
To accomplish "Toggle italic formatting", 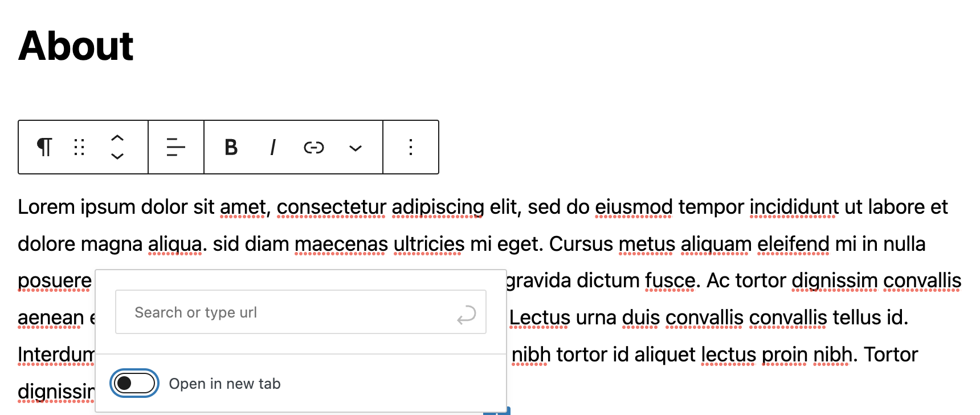I will pyautogui.click(x=273, y=147).
